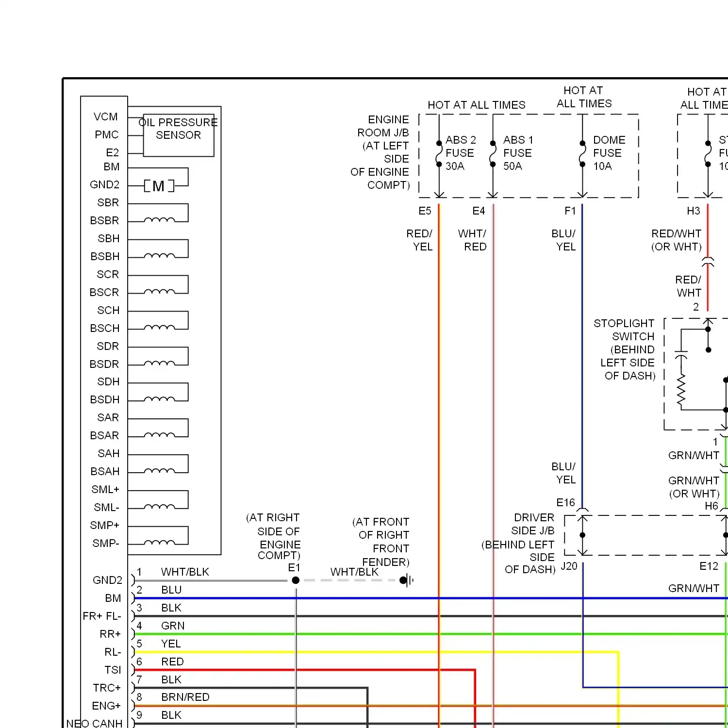The image size is (728, 728).
Task: Click the ABS 2 FUSE 30A label
Action: 461,153
